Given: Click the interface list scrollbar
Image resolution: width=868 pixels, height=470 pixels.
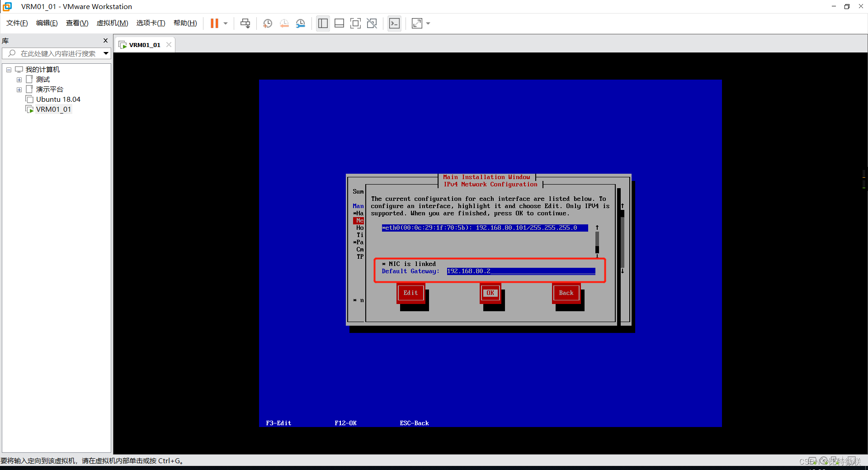Looking at the screenshot, I should [x=597, y=241].
